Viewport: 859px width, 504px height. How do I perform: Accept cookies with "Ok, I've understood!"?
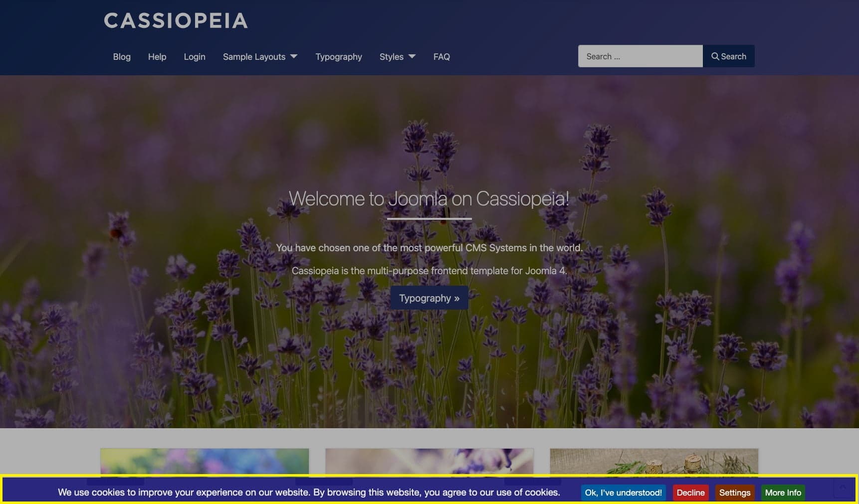[x=623, y=493]
